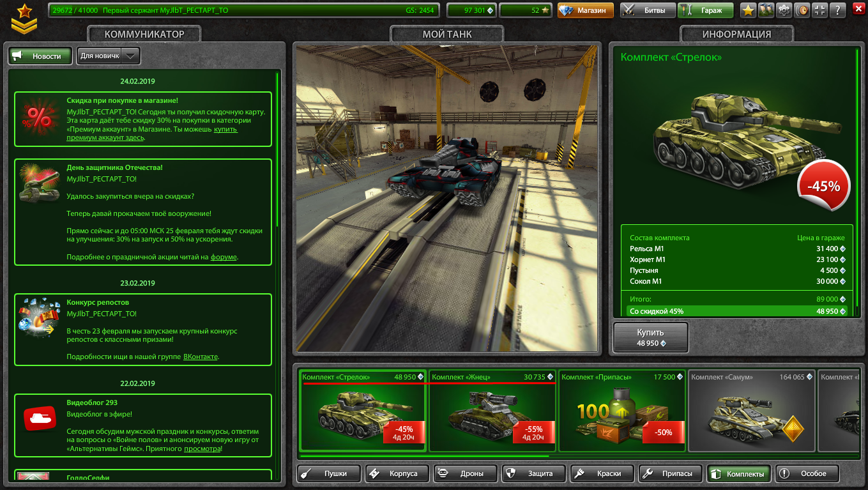Click the Пустыня paint item row

click(737, 270)
